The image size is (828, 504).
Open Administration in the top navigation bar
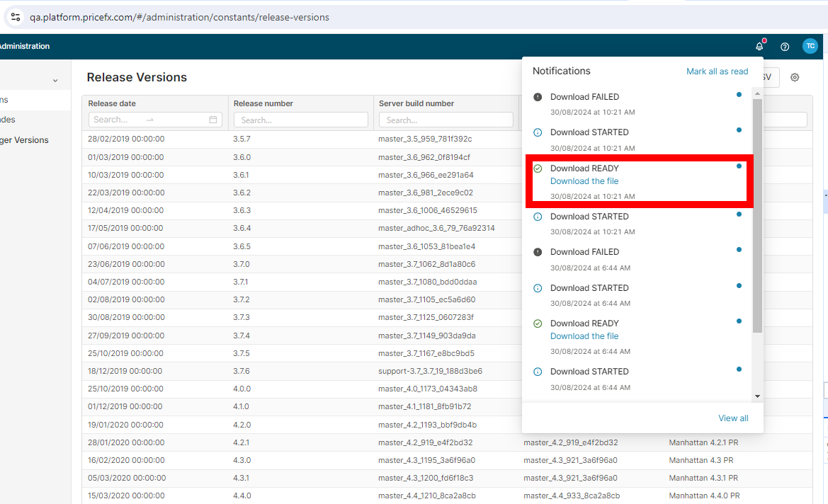(x=23, y=47)
